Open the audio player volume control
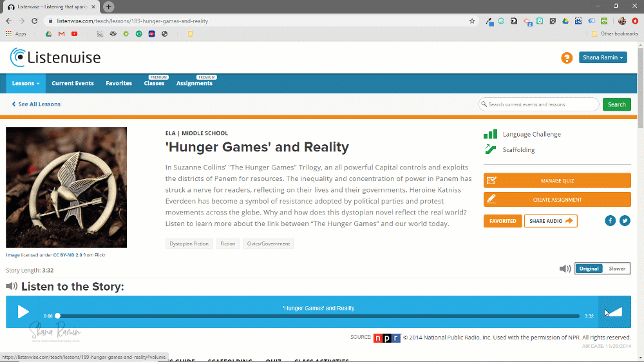 pos(614,312)
